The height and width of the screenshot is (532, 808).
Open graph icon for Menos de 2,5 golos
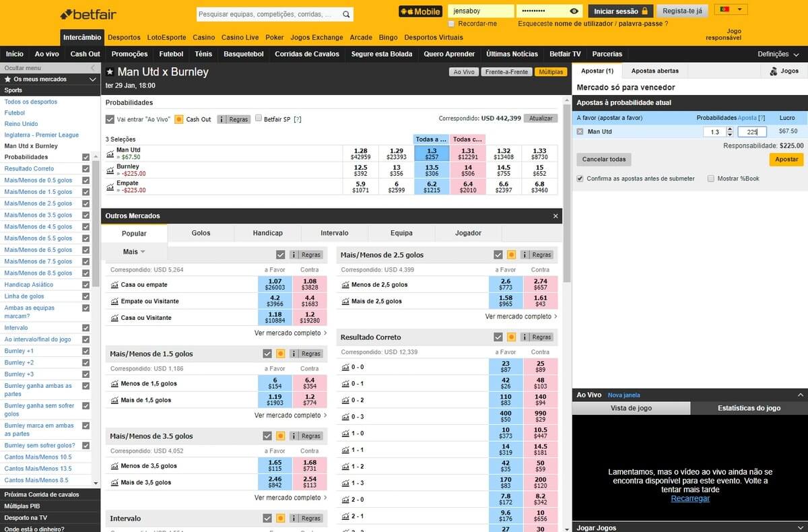click(345, 285)
